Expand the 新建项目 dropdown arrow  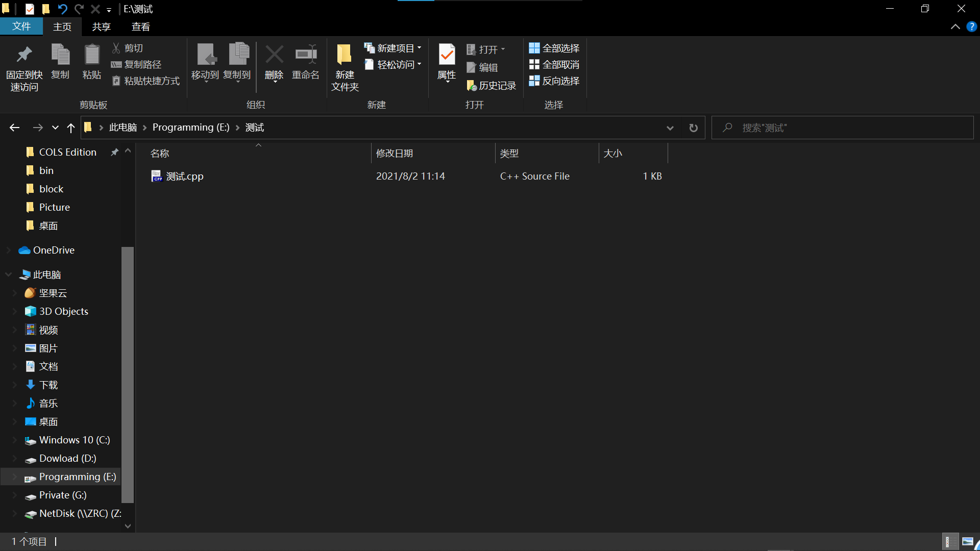point(420,47)
